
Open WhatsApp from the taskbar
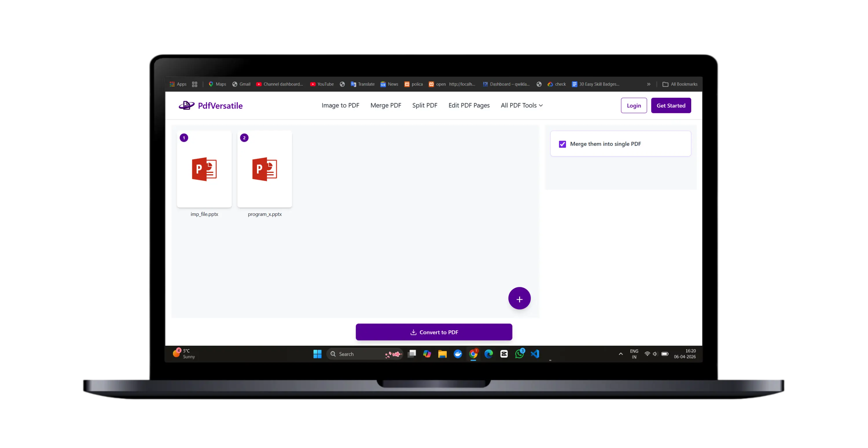tap(519, 354)
